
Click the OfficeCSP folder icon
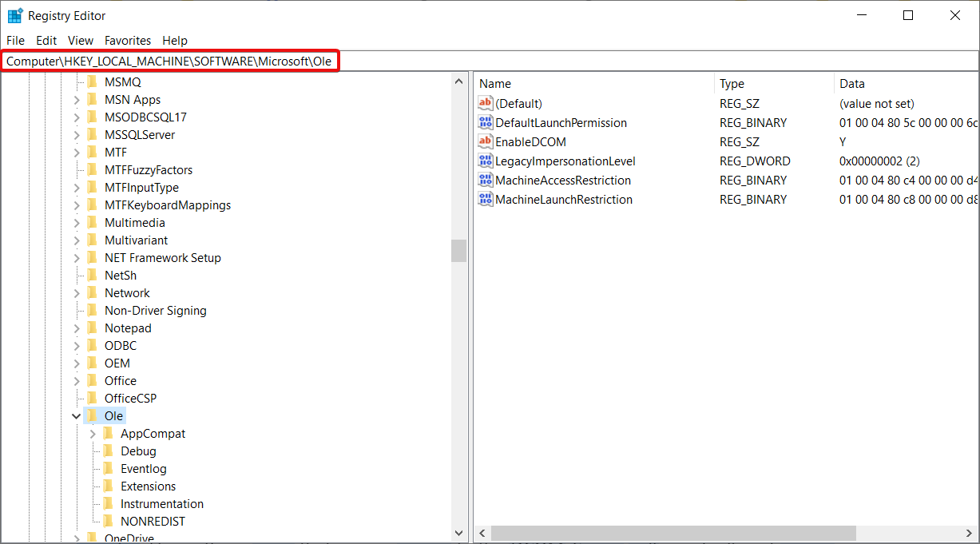coord(92,398)
